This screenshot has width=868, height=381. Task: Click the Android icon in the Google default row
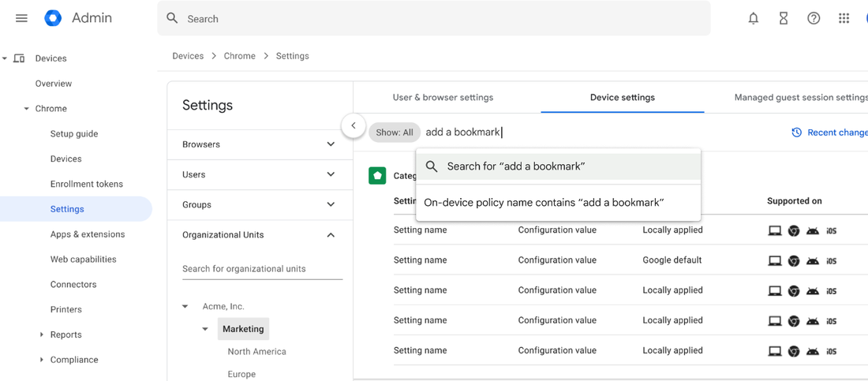click(813, 260)
